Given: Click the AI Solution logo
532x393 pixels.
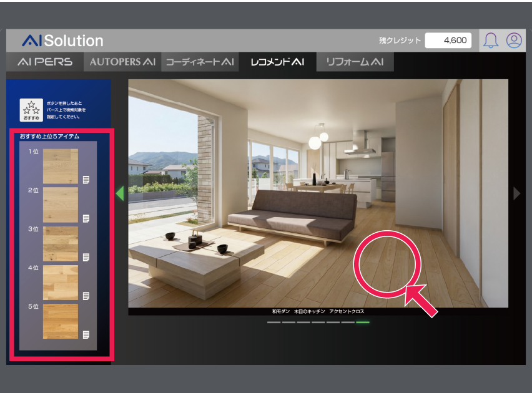Looking at the screenshot, I should point(63,41).
